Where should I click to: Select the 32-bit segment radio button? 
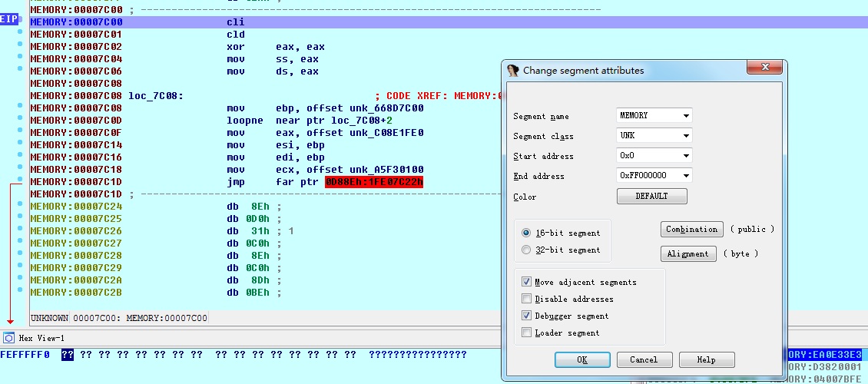(526, 250)
